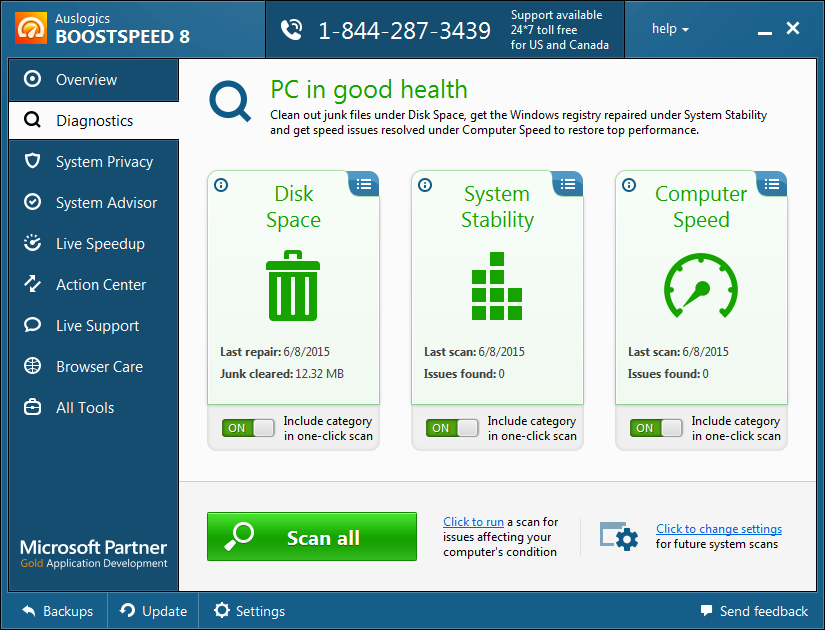Click the green stacked blocks stability icon
Screen dimensions: 825x630
click(497, 286)
